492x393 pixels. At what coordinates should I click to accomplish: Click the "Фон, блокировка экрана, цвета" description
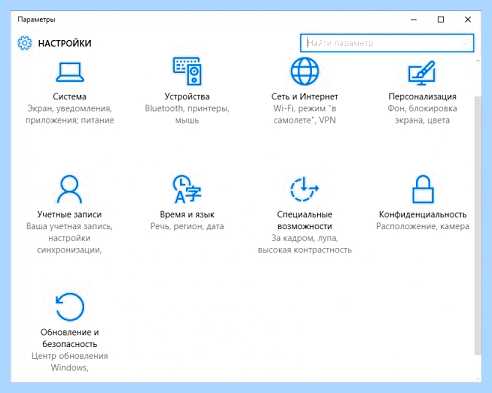coord(422,114)
